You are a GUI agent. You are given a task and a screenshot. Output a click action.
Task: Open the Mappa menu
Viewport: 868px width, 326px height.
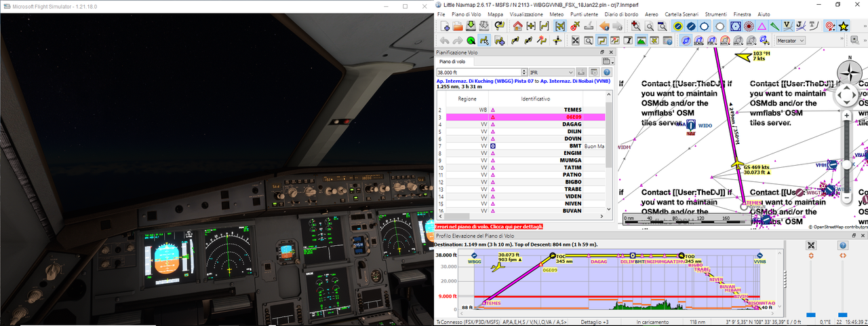click(x=495, y=14)
